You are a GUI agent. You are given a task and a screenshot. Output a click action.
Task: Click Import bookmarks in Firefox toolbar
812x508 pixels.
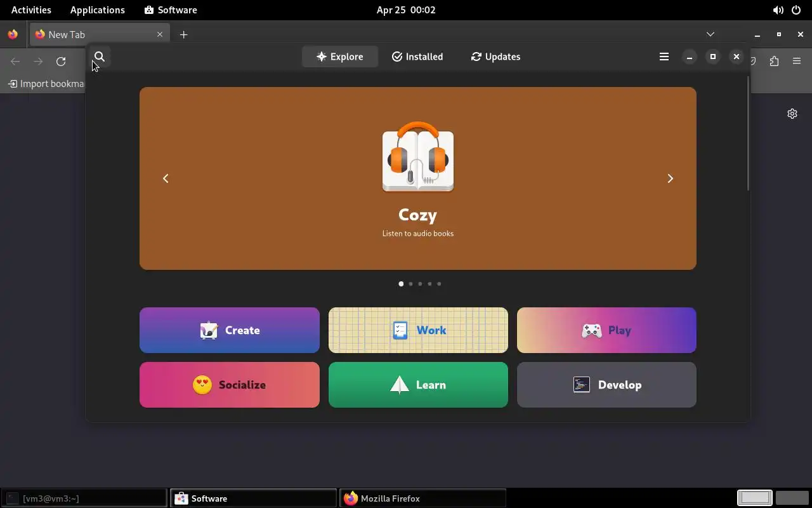[46, 84]
